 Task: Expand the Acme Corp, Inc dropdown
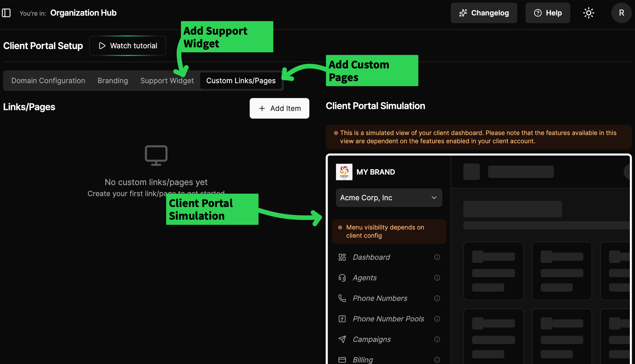tap(389, 198)
